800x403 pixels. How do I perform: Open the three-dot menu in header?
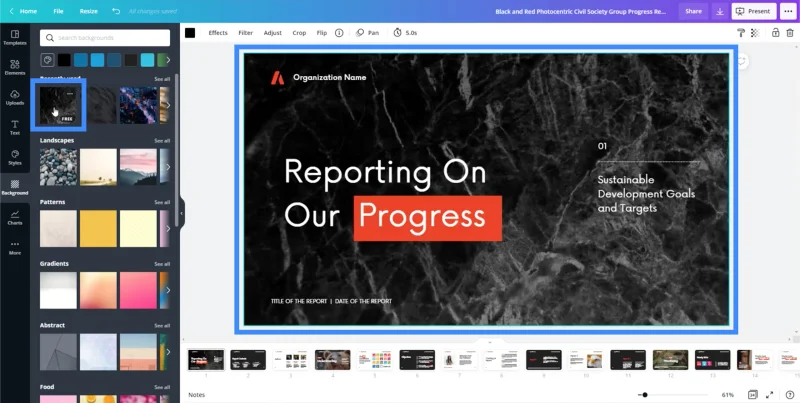(x=788, y=11)
